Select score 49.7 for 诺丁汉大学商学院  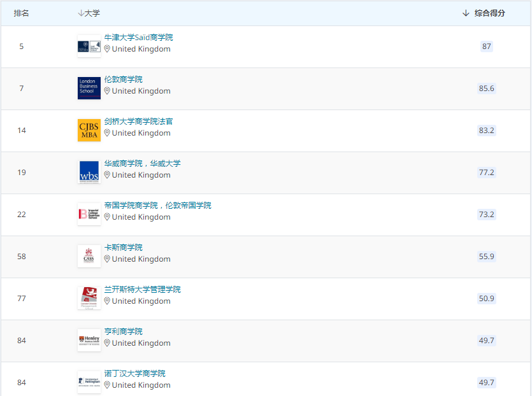[x=487, y=383]
